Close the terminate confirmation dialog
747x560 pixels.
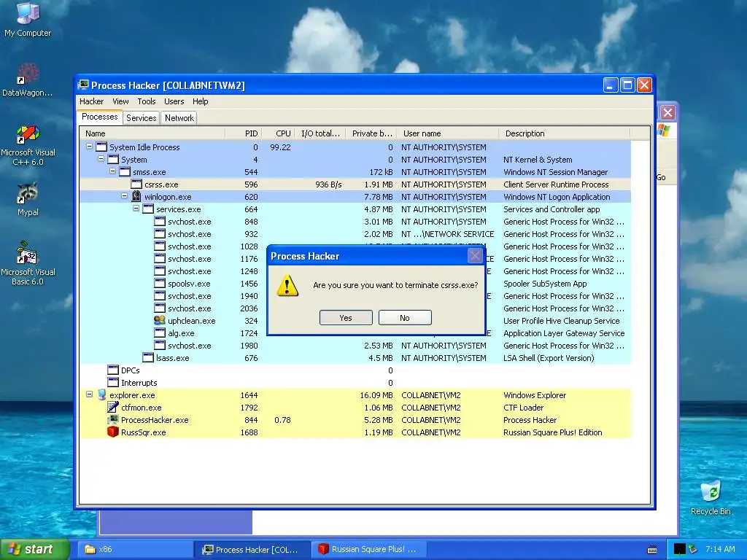(474, 256)
